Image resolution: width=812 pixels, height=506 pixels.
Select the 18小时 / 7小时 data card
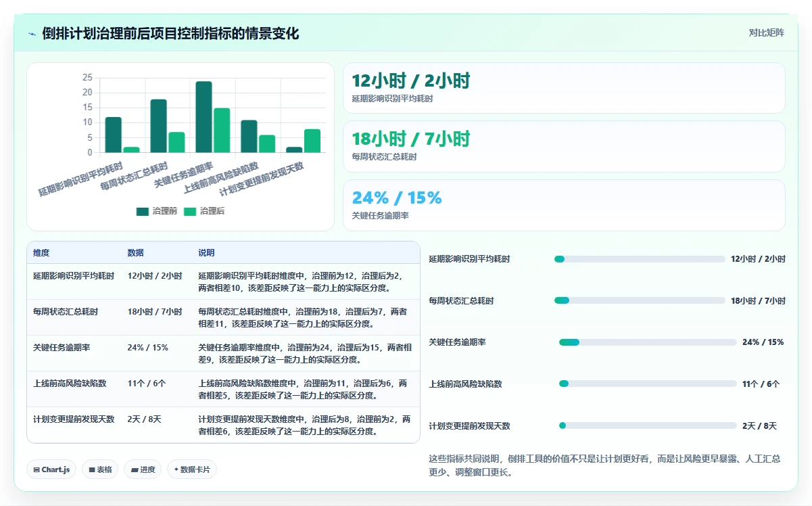pyautogui.click(x=564, y=146)
